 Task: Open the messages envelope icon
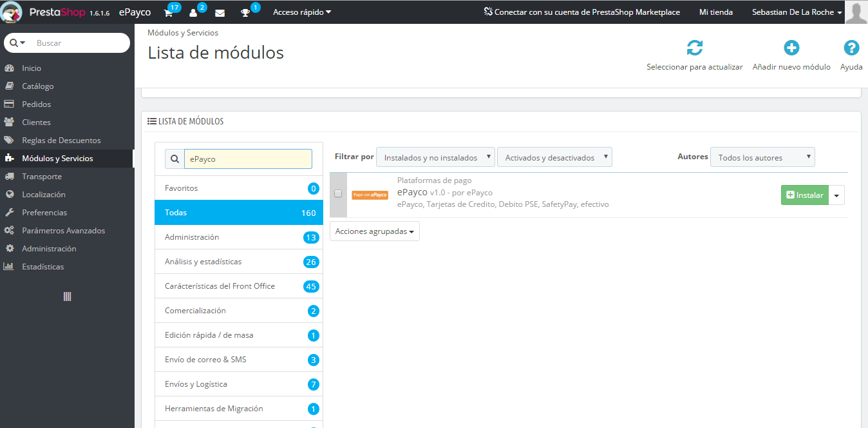pyautogui.click(x=220, y=12)
